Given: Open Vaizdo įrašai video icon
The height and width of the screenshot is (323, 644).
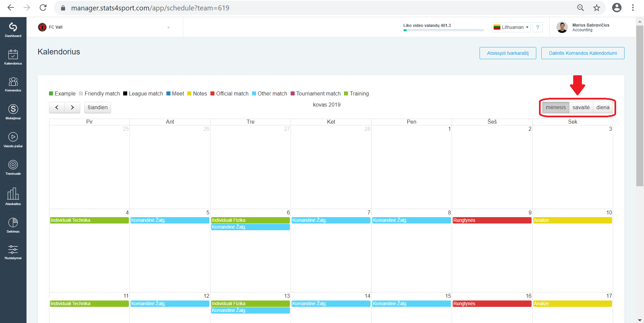Looking at the screenshot, I should tap(13, 140).
